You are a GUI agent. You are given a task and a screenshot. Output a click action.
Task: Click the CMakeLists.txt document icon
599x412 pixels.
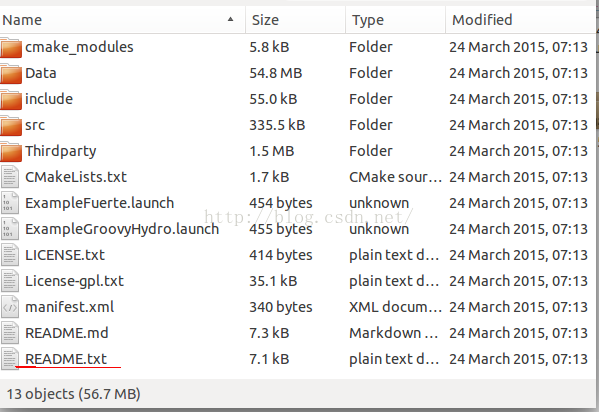(x=10, y=177)
